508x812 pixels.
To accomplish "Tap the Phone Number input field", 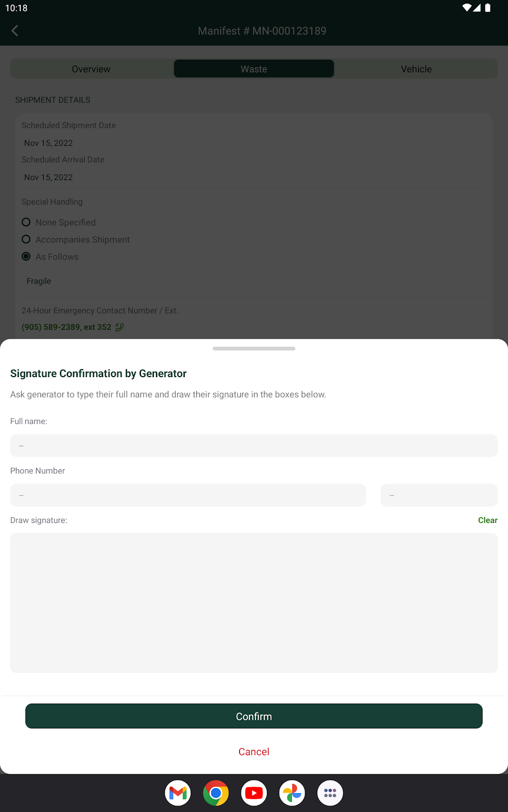I will [188, 495].
